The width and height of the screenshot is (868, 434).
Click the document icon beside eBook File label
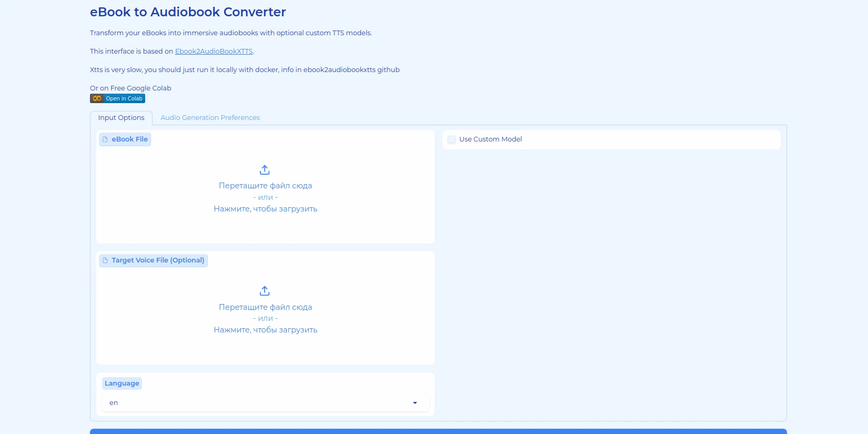coord(105,139)
